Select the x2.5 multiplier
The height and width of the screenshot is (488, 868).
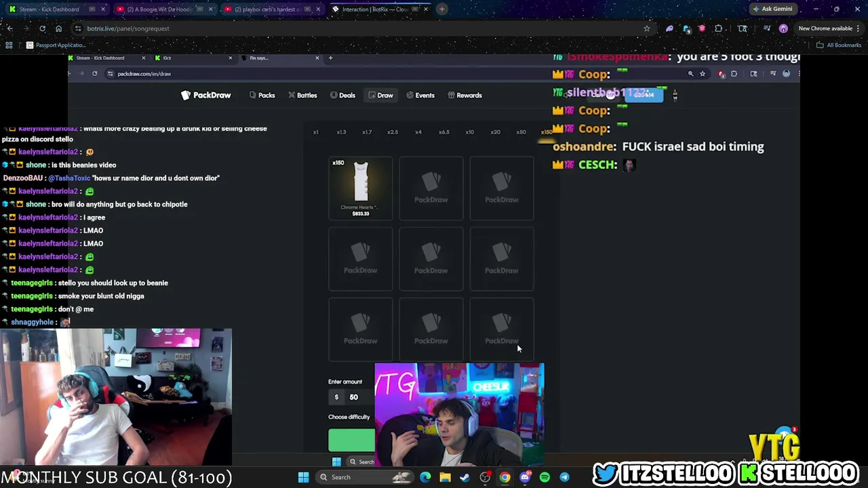coord(393,132)
